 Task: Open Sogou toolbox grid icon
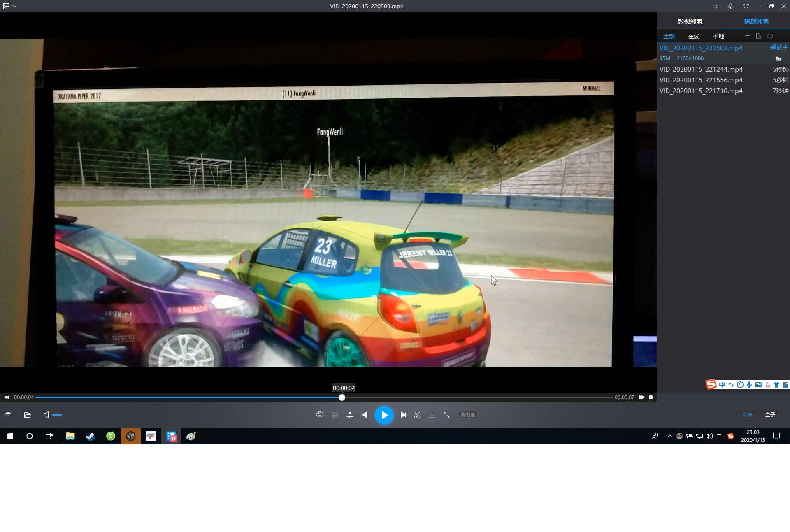click(785, 385)
